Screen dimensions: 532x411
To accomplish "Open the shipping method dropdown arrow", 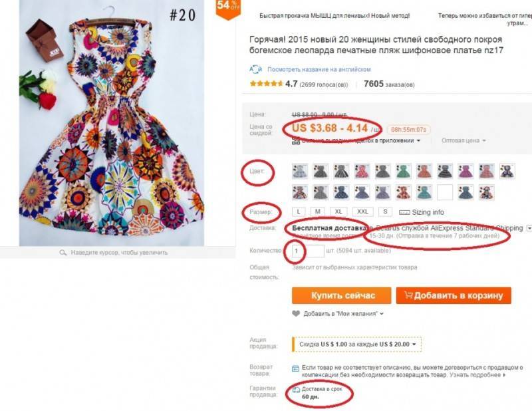I will coord(529,228).
